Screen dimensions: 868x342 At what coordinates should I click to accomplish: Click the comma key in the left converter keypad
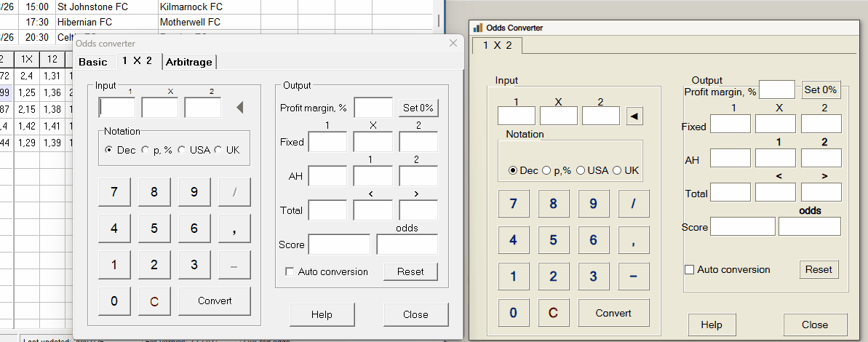tap(235, 228)
